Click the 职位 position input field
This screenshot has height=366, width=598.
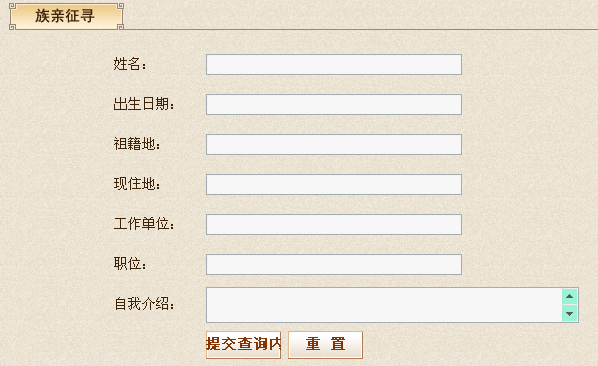(334, 265)
